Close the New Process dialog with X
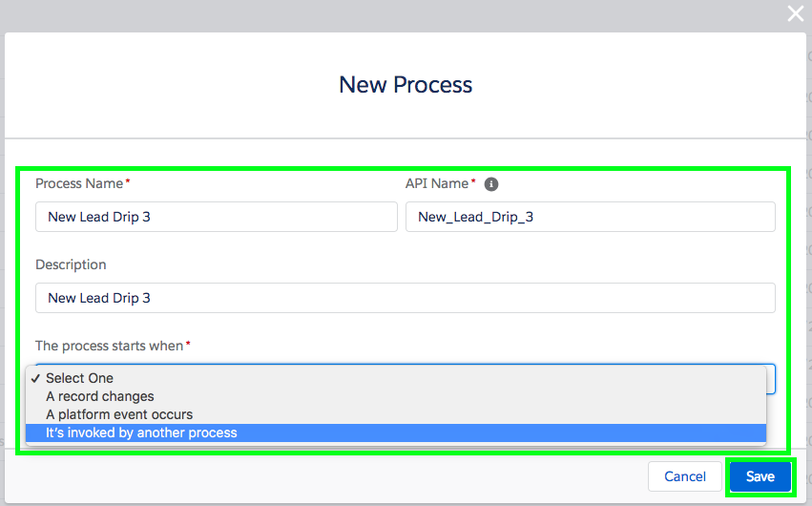Viewport: 812px width, 506px height. click(795, 13)
